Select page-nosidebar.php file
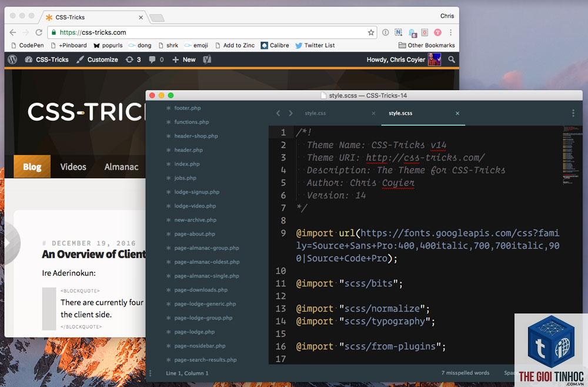Image resolution: width=588 pixels, height=387 pixels. click(199, 346)
